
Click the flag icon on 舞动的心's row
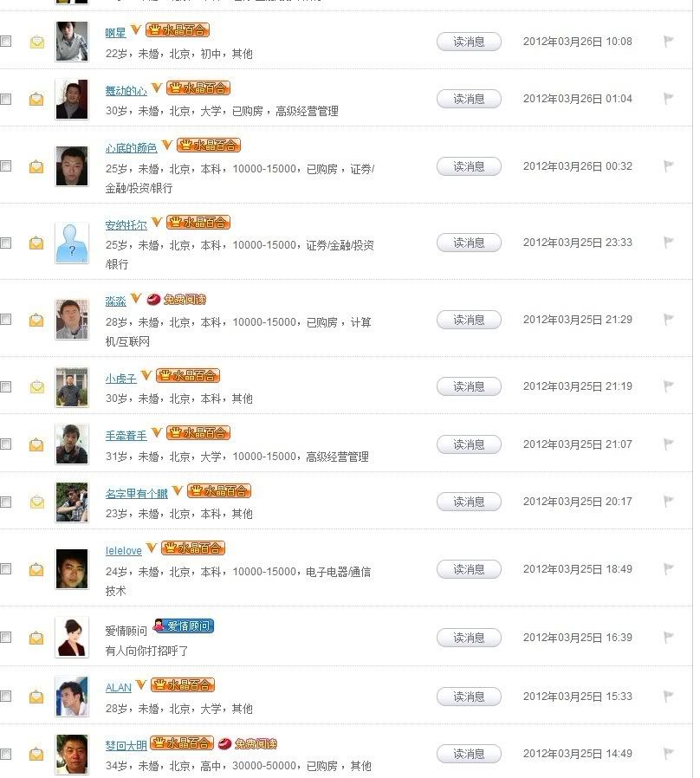(x=669, y=99)
